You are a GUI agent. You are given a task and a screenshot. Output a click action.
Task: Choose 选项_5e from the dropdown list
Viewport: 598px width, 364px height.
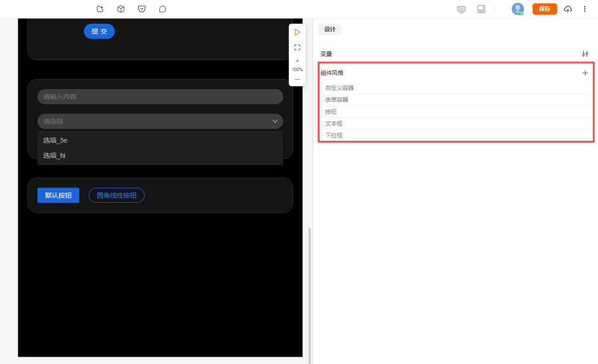point(55,140)
